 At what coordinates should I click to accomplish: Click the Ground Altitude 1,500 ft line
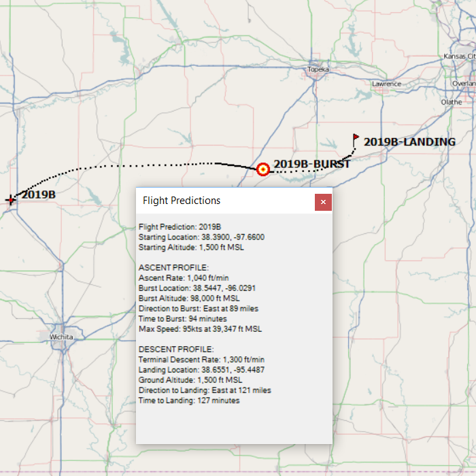(x=190, y=380)
